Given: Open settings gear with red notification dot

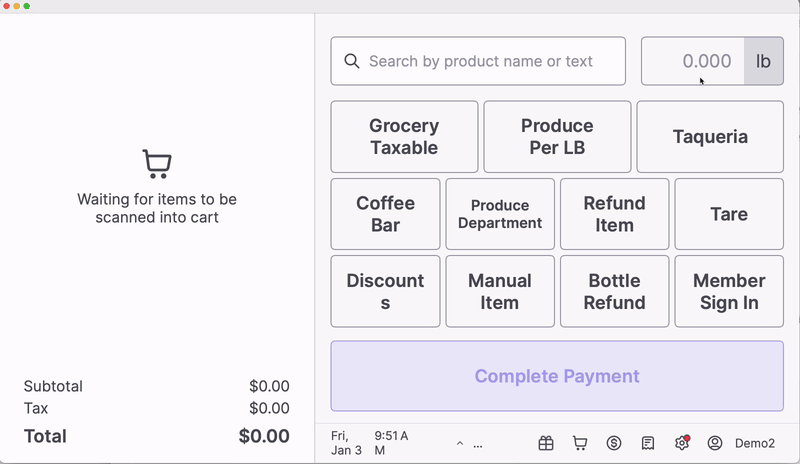Looking at the screenshot, I should tap(682, 443).
